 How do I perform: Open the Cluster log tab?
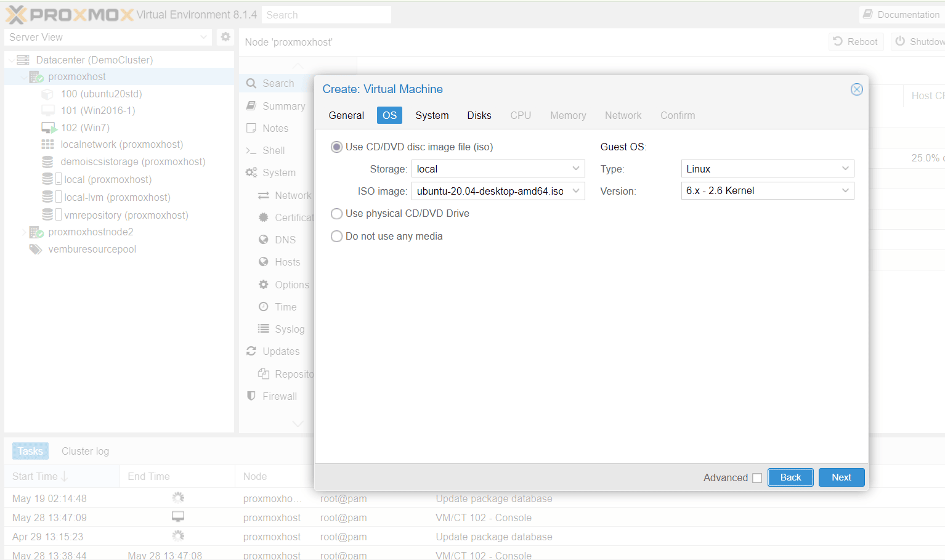[x=85, y=451]
